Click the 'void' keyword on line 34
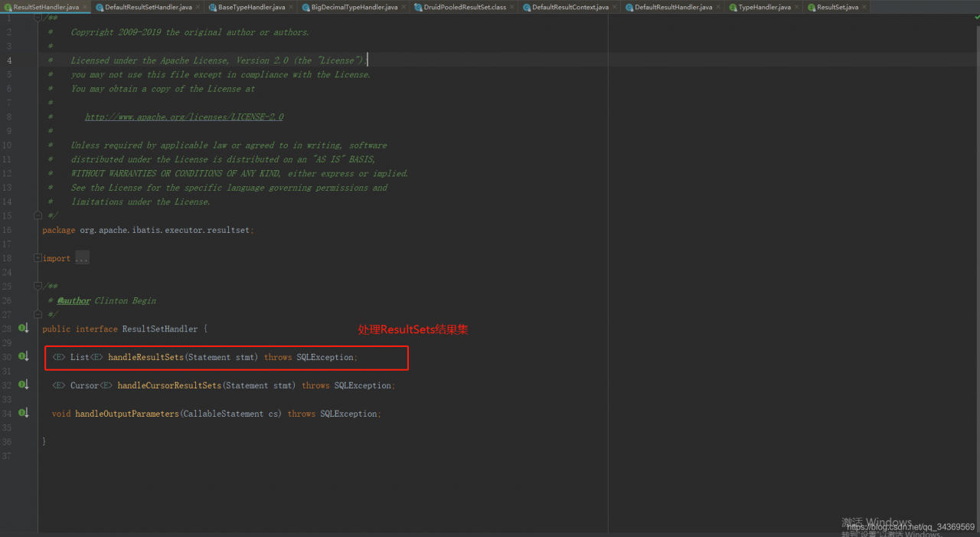 click(x=61, y=414)
